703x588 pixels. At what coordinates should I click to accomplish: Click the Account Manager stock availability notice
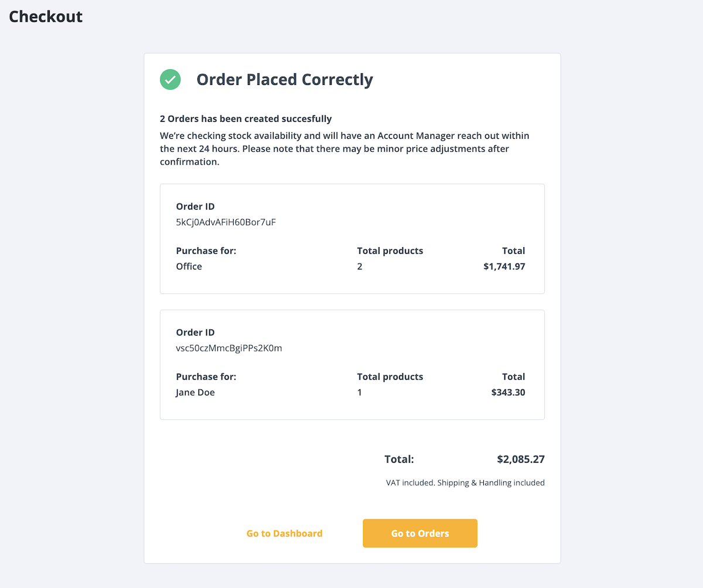click(344, 149)
